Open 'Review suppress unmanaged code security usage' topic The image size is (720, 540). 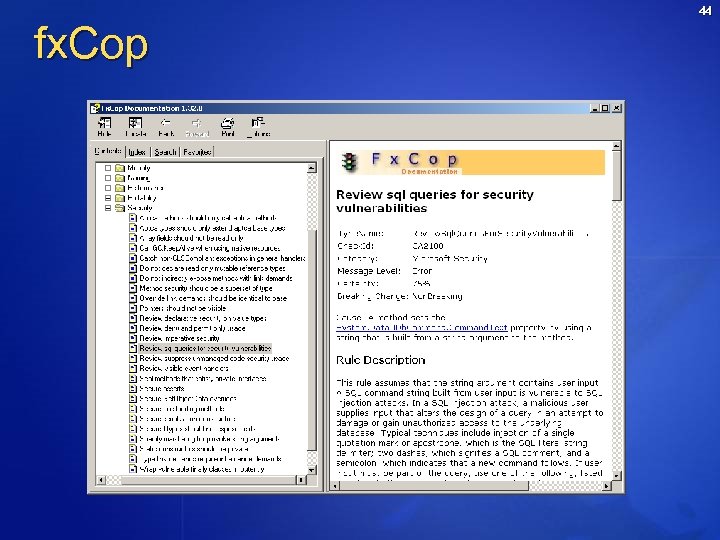coord(214,358)
